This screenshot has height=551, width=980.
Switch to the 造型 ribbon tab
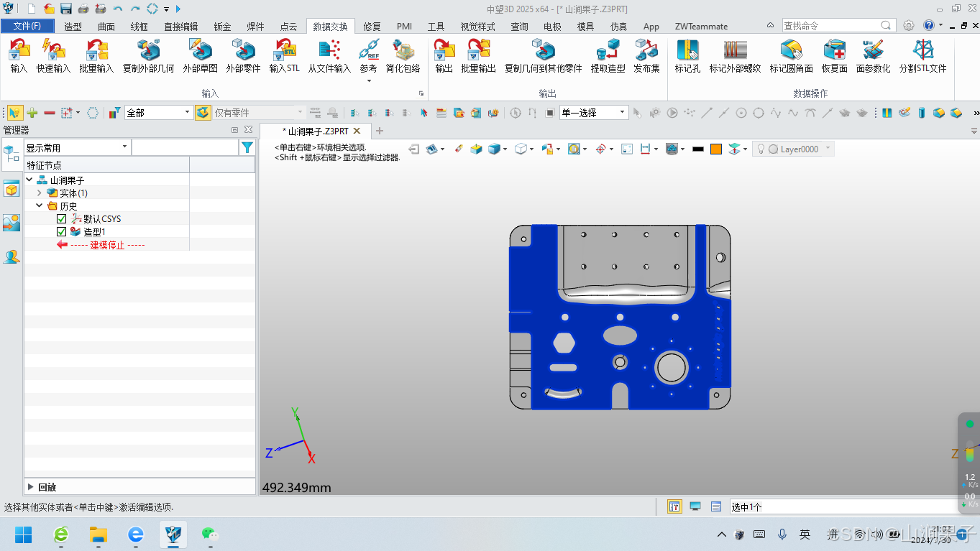click(73, 26)
